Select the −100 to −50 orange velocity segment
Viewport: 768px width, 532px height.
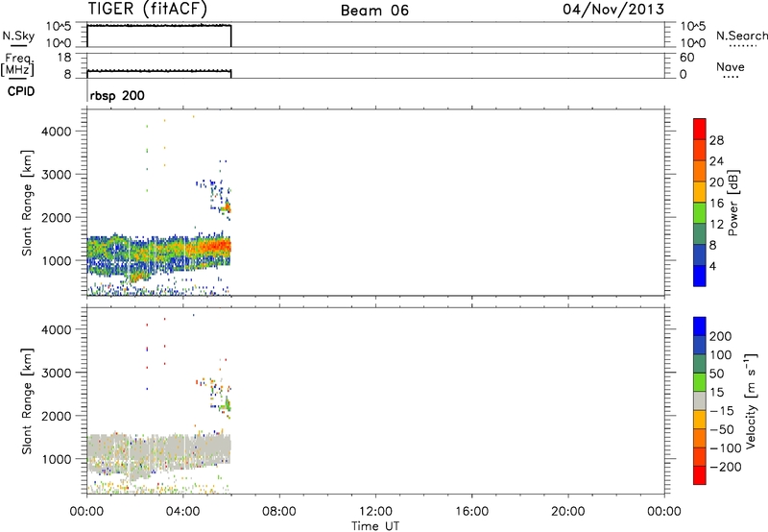pos(700,439)
